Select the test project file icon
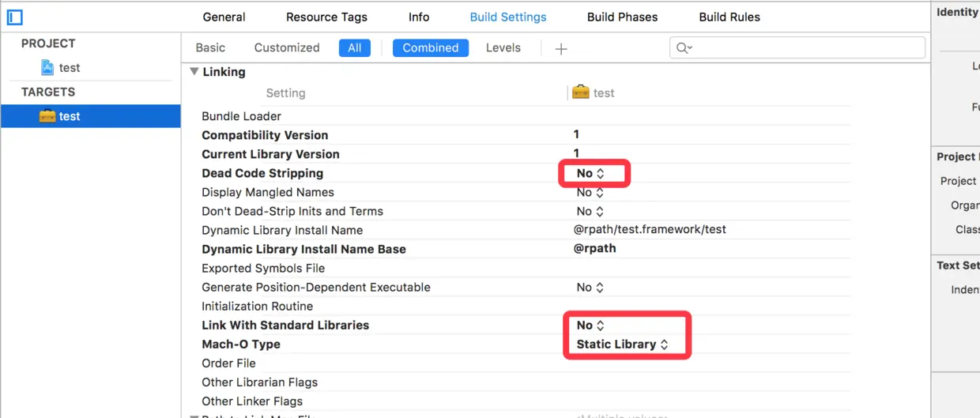The image size is (980, 418). click(x=47, y=68)
